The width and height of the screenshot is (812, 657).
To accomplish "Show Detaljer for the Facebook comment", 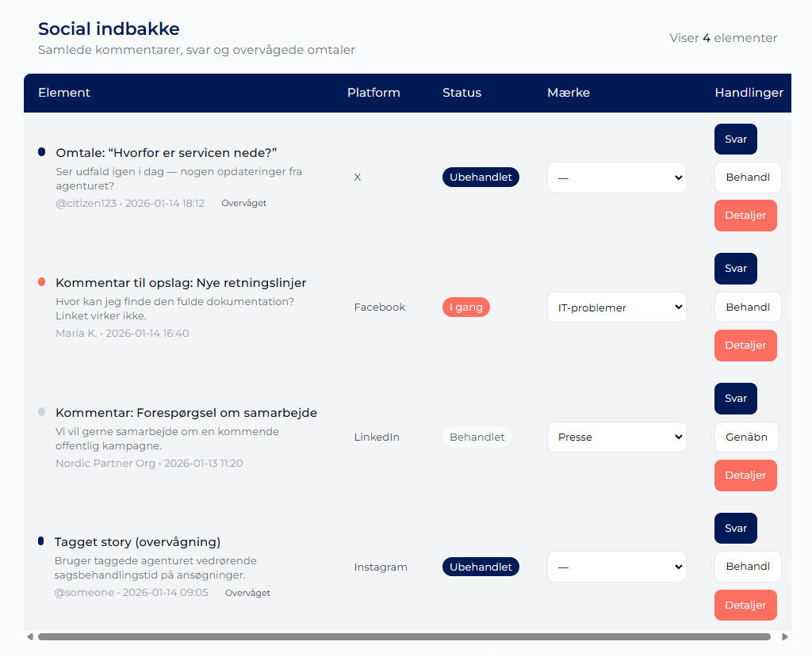I will pyautogui.click(x=745, y=346).
